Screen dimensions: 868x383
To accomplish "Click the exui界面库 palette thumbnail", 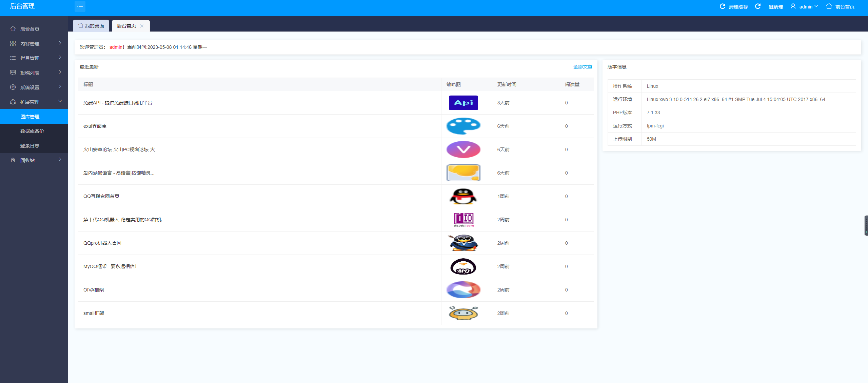I will [463, 126].
